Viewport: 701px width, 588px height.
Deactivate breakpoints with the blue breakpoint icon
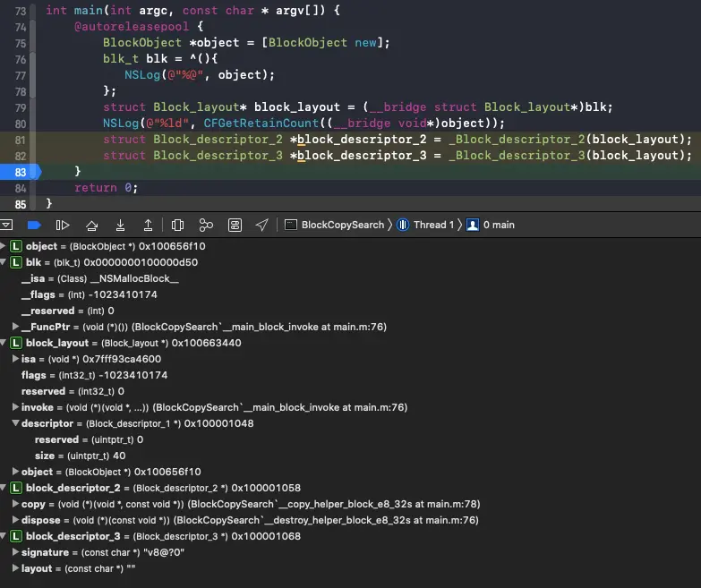click(34, 225)
